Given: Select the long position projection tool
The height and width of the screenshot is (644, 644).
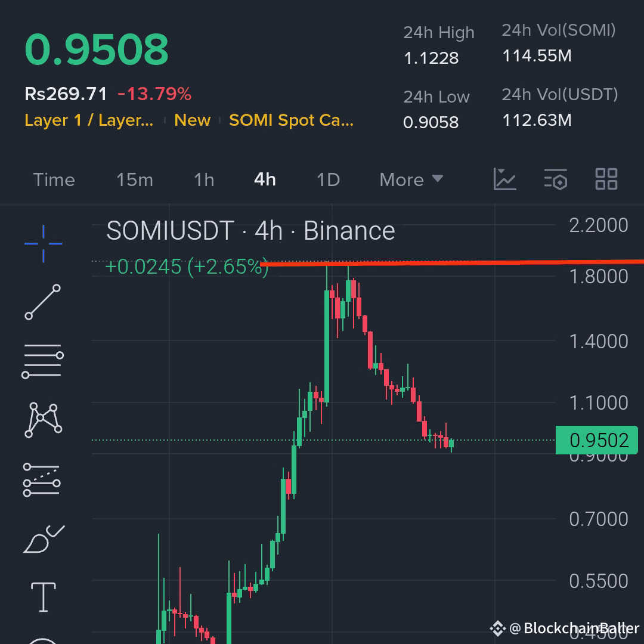Looking at the screenshot, I should click(42, 479).
